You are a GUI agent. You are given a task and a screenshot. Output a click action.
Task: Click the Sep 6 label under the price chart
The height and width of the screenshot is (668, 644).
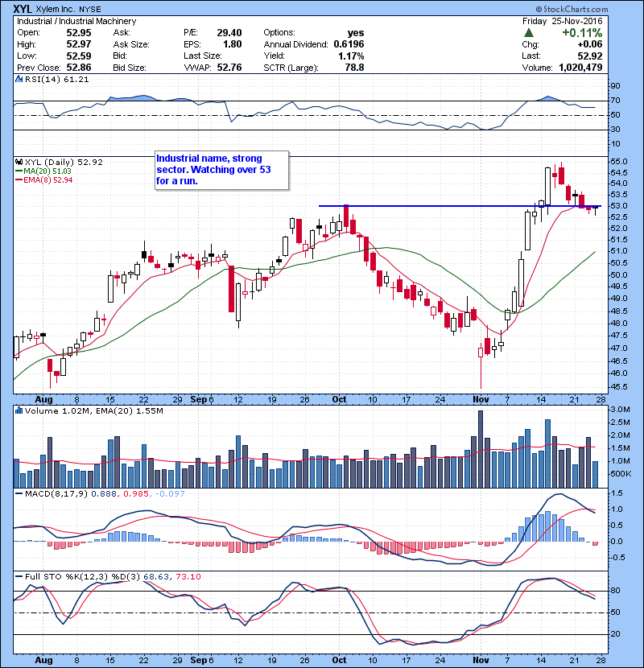pos(202,399)
